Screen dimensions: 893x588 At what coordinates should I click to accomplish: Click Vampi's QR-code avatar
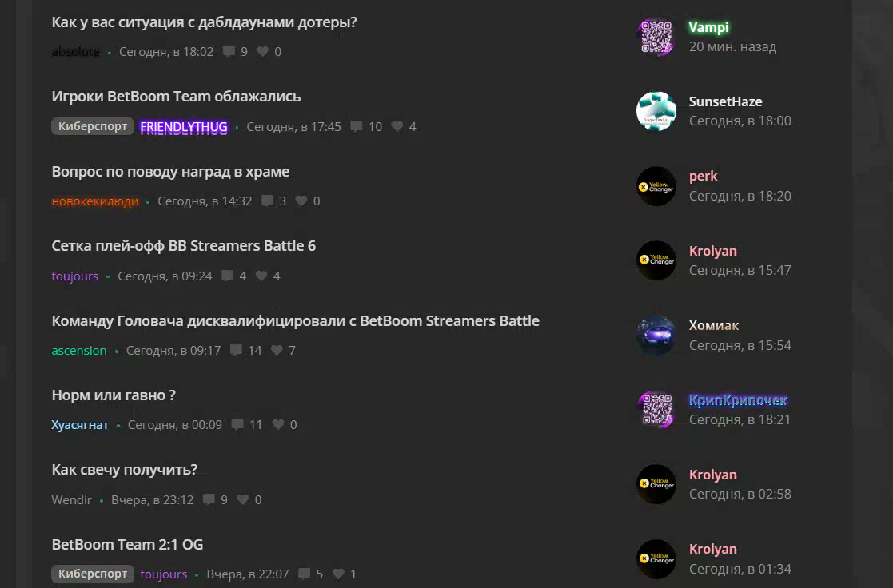tap(656, 37)
